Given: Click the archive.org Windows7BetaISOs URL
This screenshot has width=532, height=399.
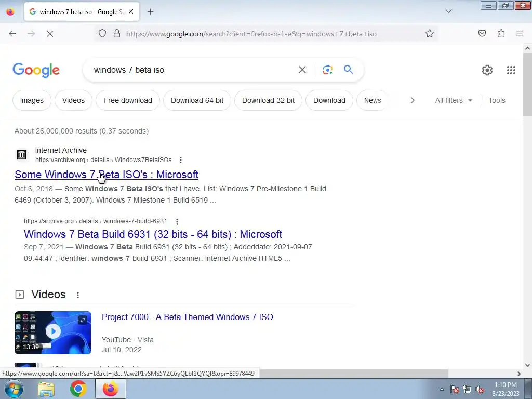Looking at the screenshot, I should click(103, 160).
